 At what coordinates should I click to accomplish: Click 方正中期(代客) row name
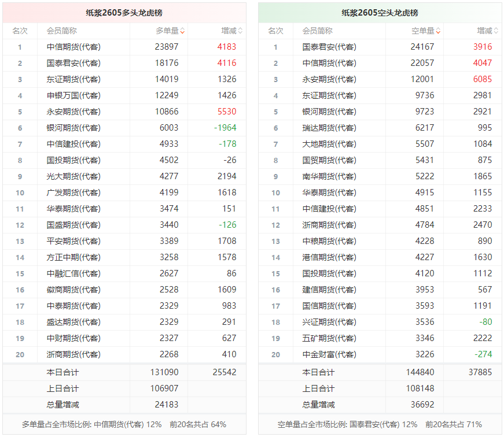tap(73, 257)
